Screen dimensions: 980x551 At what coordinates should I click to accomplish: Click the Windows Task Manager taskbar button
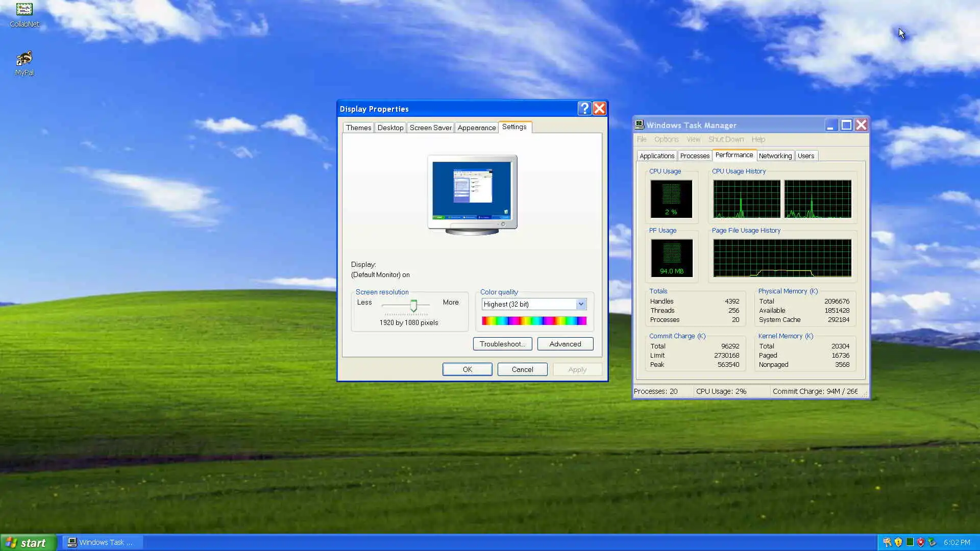[102, 542]
